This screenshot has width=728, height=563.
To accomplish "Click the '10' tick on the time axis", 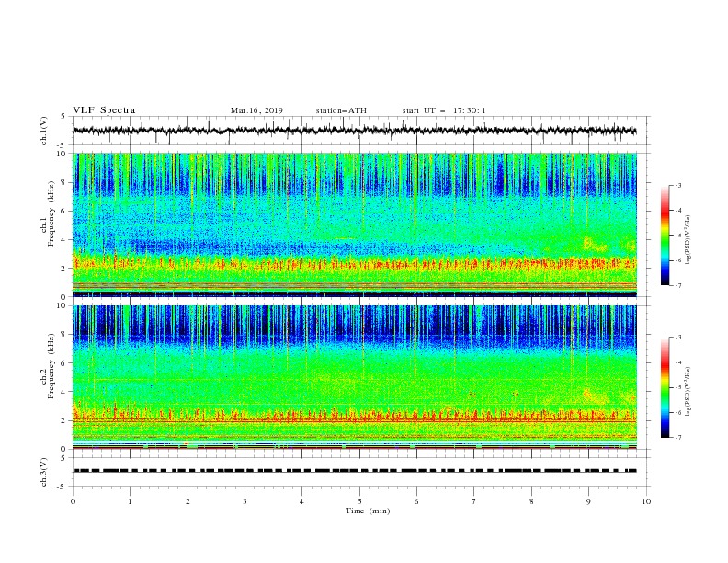I will click(646, 501).
